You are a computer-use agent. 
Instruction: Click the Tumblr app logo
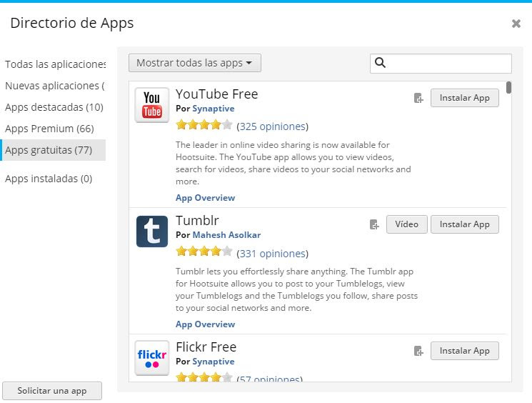coord(151,232)
